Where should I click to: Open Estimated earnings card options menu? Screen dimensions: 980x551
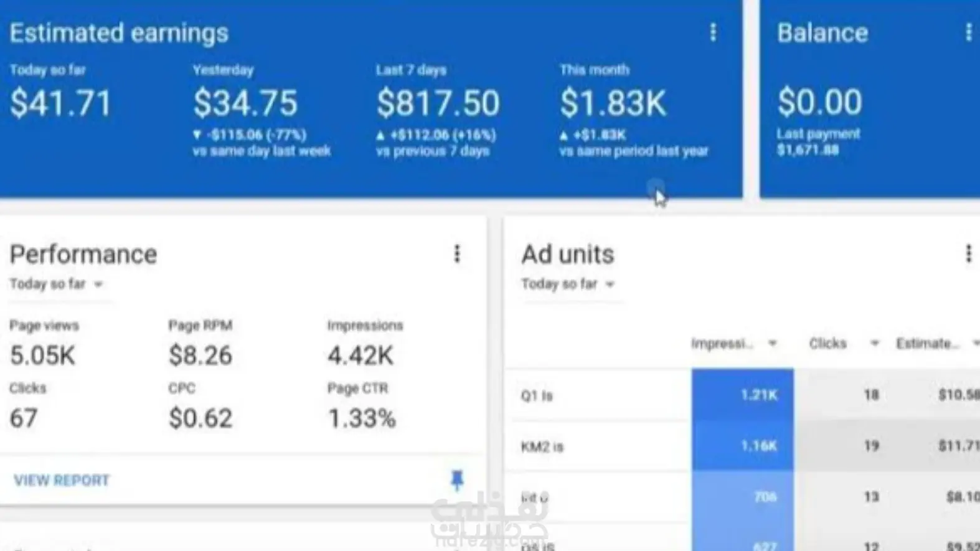pos(713,32)
